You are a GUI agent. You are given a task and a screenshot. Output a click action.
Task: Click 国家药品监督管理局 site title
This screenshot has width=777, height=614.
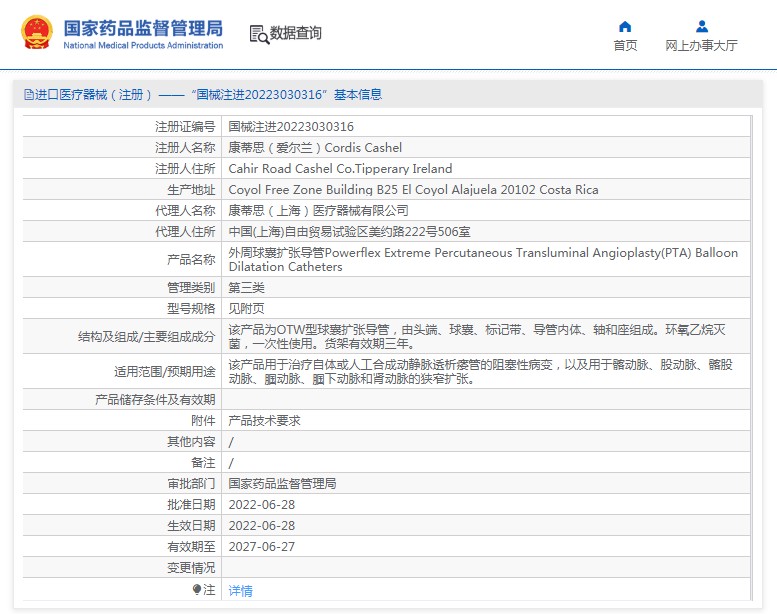pyautogui.click(x=143, y=28)
